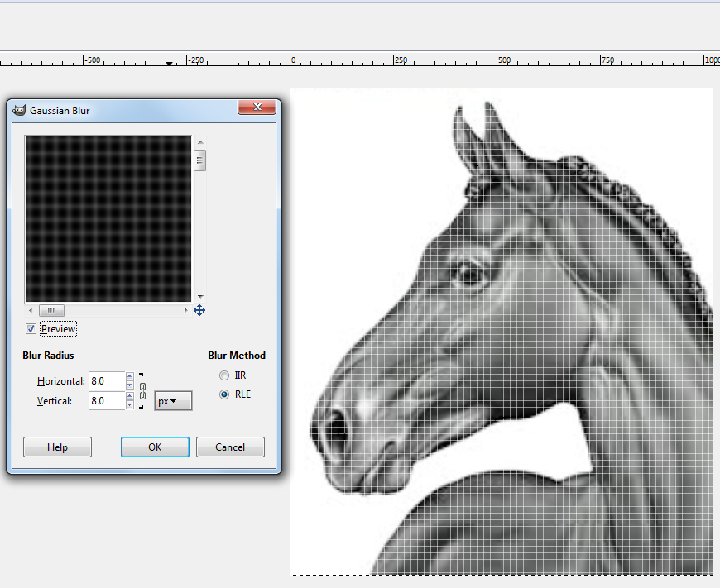This screenshot has width=720, height=588.
Task: Disable the Preview checkbox
Action: (x=31, y=329)
